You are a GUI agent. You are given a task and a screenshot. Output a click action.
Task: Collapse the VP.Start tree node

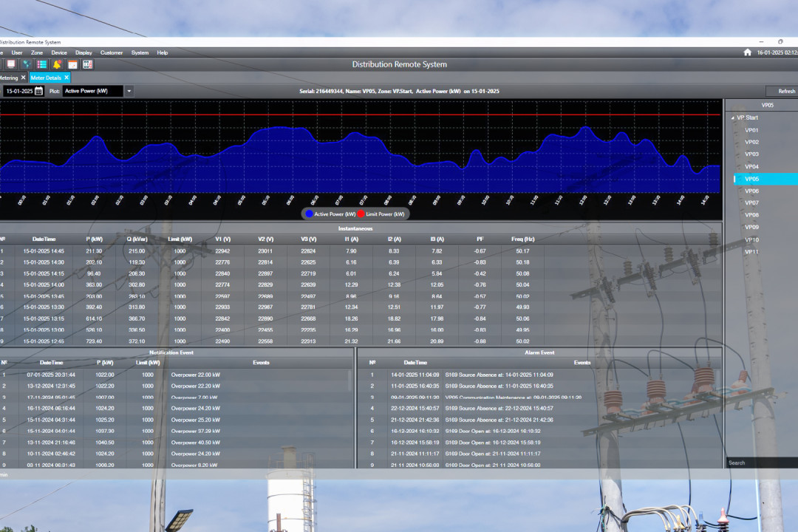coord(733,117)
